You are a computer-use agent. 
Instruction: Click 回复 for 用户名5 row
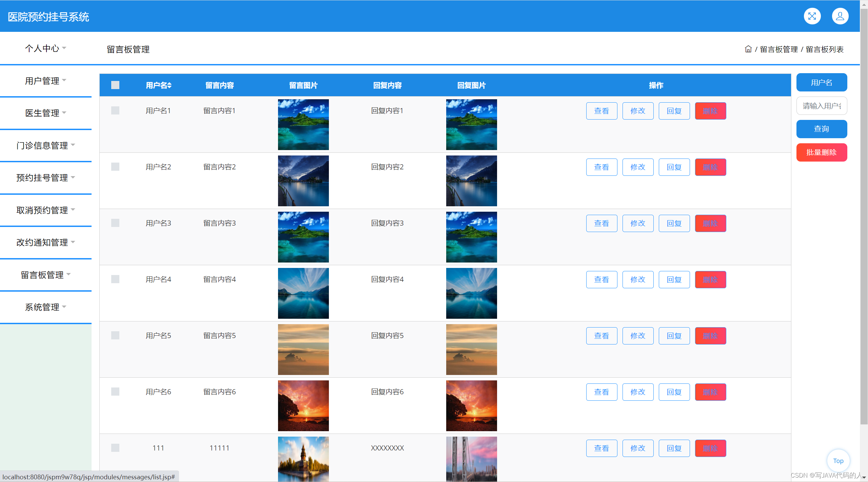tap(674, 336)
